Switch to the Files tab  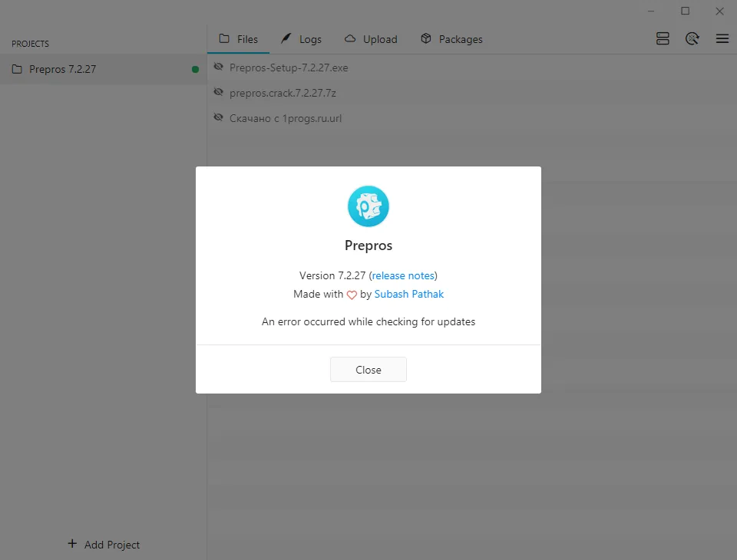(x=238, y=39)
